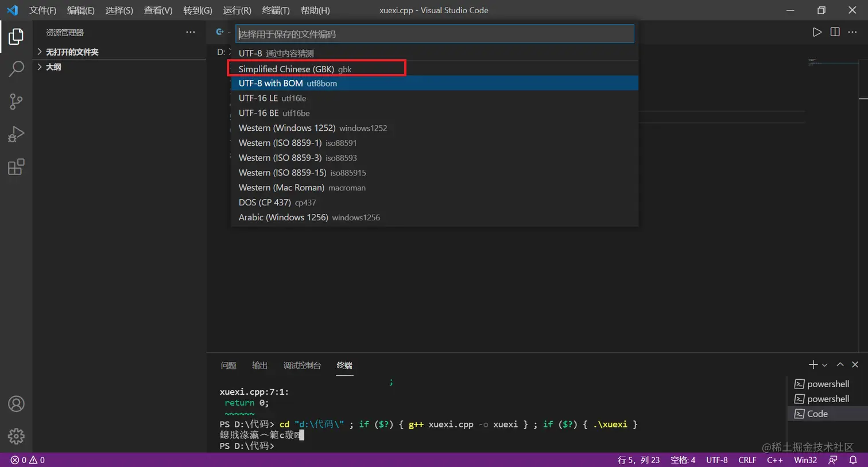The width and height of the screenshot is (868, 467).
Task: Open the Extensions view
Action: [15, 166]
